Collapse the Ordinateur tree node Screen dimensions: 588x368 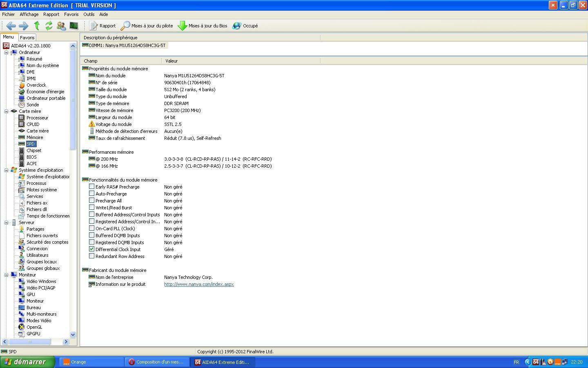click(7, 52)
